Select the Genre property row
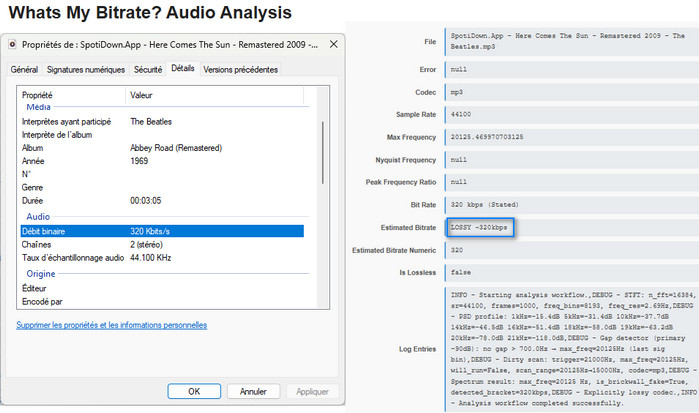The width and height of the screenshot is (699, 413). (x=162, y=187)
